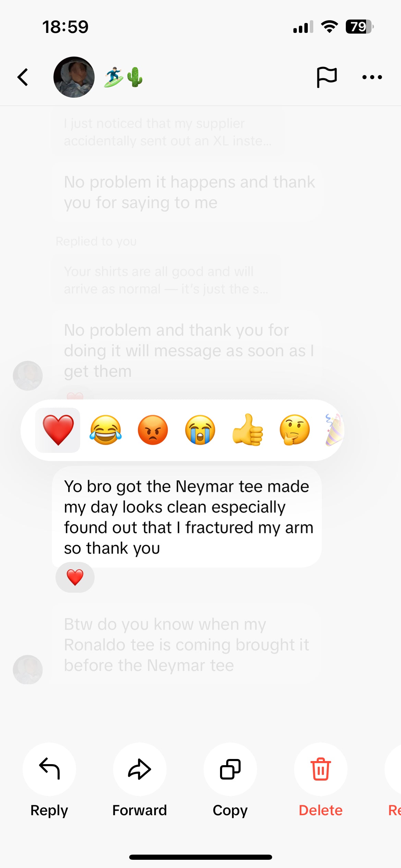Copy the selected message
Image resolution: width=401 pixels, height=868 pixels.
tap(230, 769)
